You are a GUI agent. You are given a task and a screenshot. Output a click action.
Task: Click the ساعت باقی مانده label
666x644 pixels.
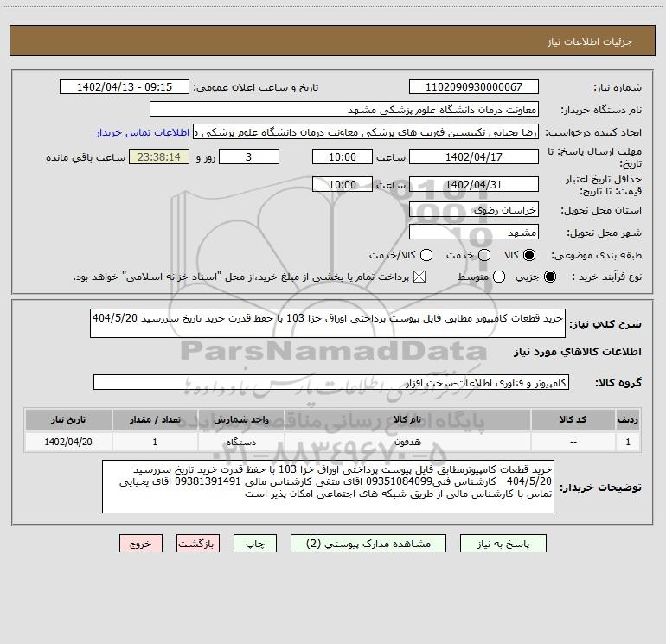pos(86,157)
